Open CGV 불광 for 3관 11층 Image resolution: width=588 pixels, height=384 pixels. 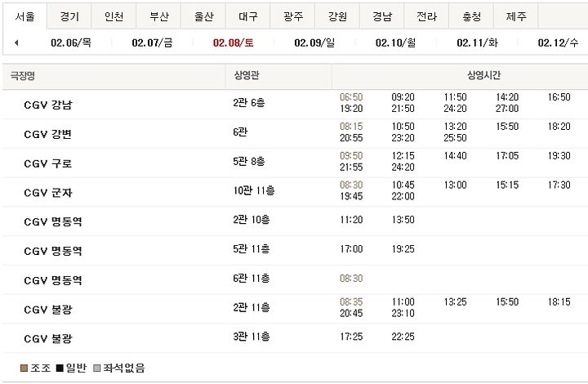(x=47, y=338)
